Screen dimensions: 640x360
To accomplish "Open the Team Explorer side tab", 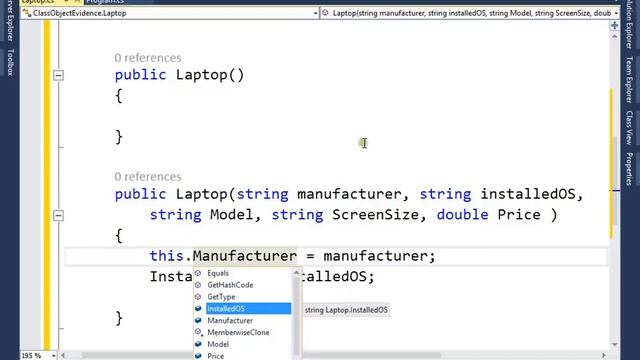I will pyautogui.click(x=629, y=80).
